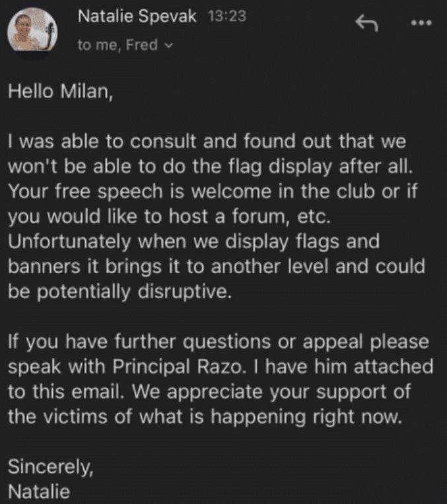Expand recipient details chevron beside Fred

168,46
